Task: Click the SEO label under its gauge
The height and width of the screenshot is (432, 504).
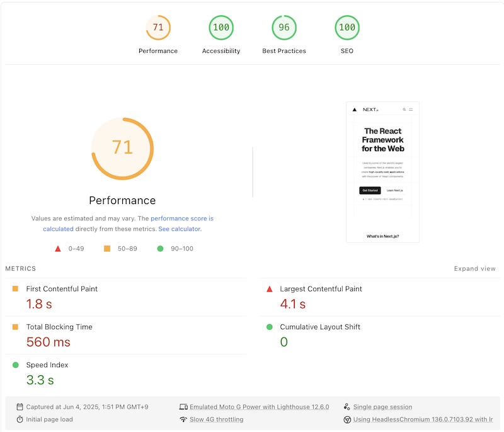Action: coord(347,51)
